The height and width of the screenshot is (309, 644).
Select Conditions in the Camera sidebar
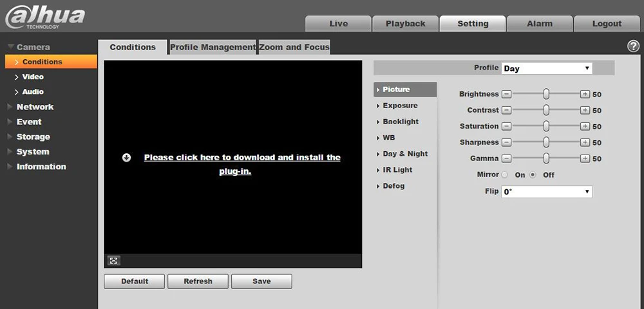tap(51, 62)
